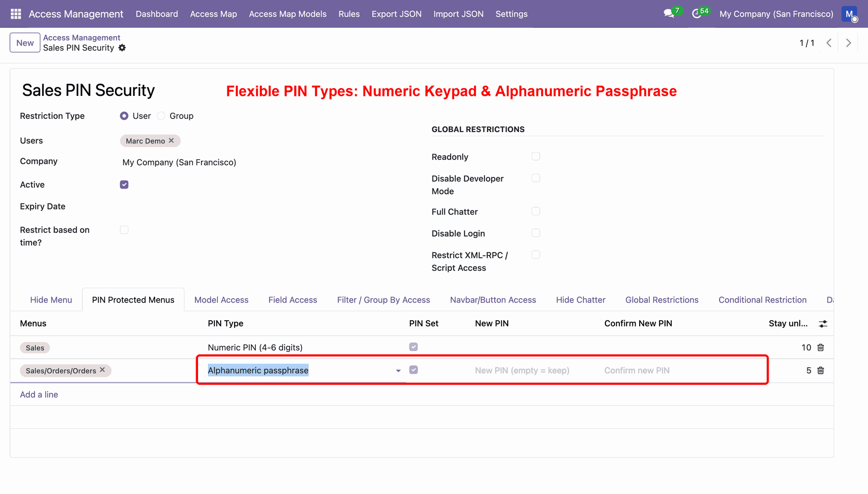Delete the Sales/Orders/Orders row with trash icon
Image resolution: width=868 pixels, height=494 pixels.
pos(821,370)
